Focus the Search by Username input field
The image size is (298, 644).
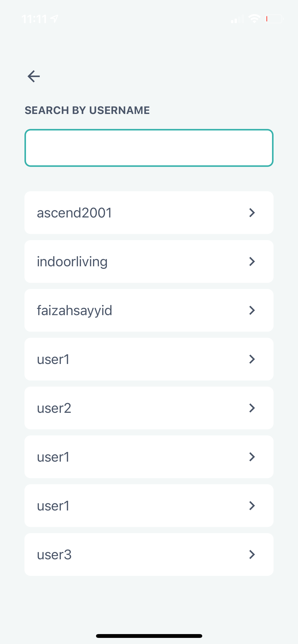pos(149,148)
